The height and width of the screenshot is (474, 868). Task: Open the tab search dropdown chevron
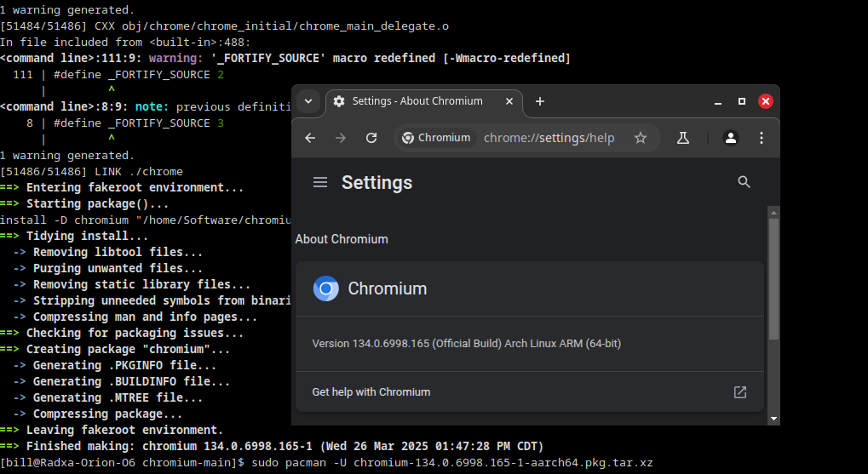click(x=308, y=101)
